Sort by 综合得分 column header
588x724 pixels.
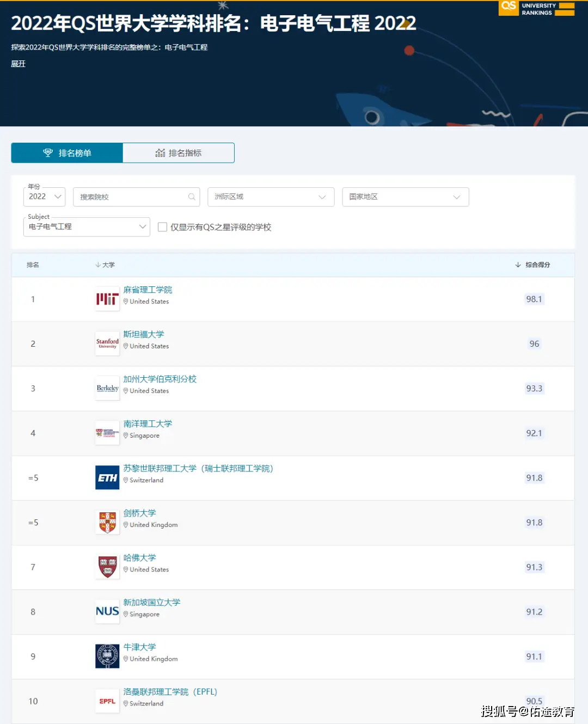coord(532,265)
